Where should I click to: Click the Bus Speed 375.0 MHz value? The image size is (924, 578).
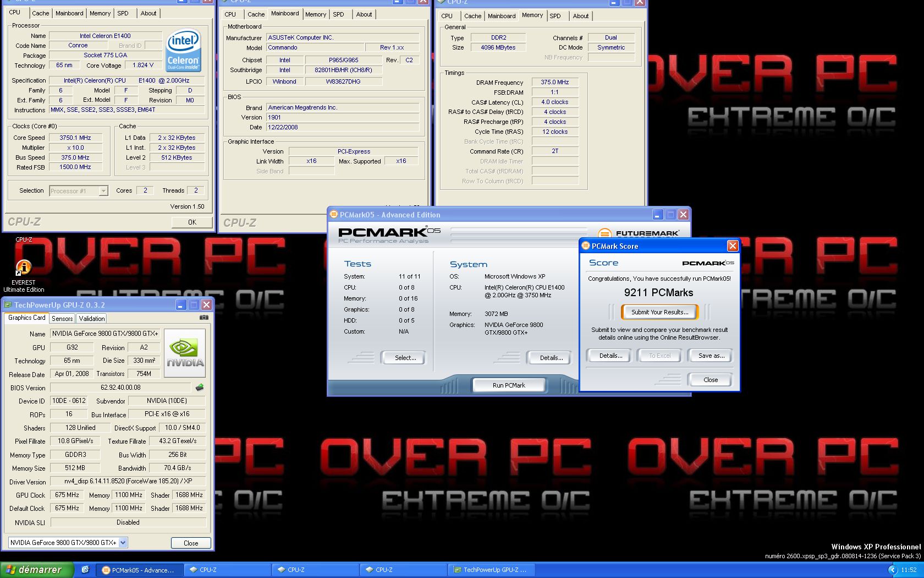click(75, 157)
